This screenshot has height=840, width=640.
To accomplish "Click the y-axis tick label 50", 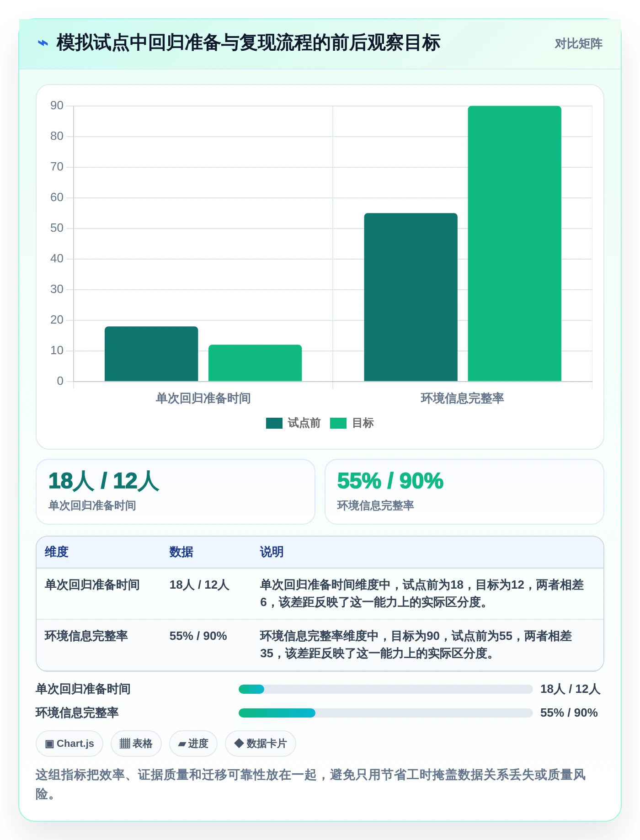I will pos(57,228).
